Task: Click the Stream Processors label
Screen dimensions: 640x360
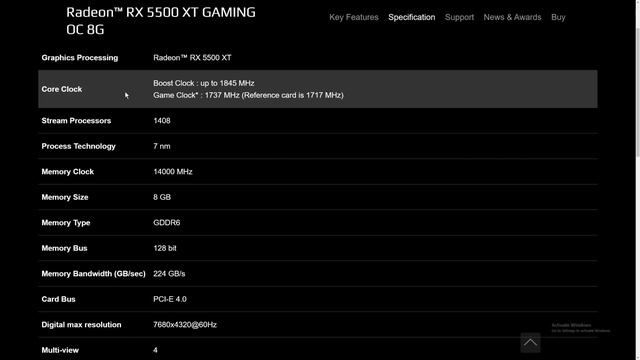Action: (76, 121)
